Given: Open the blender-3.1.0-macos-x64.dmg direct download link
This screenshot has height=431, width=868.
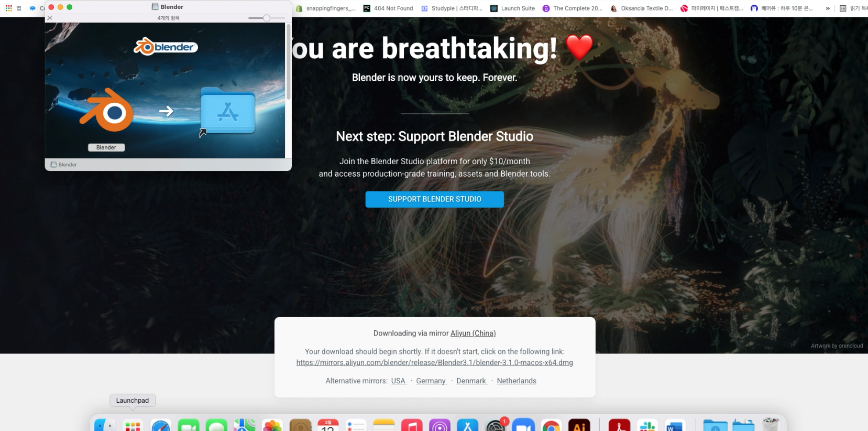Looking at the screenshot, I should click(x=435, y=363).
